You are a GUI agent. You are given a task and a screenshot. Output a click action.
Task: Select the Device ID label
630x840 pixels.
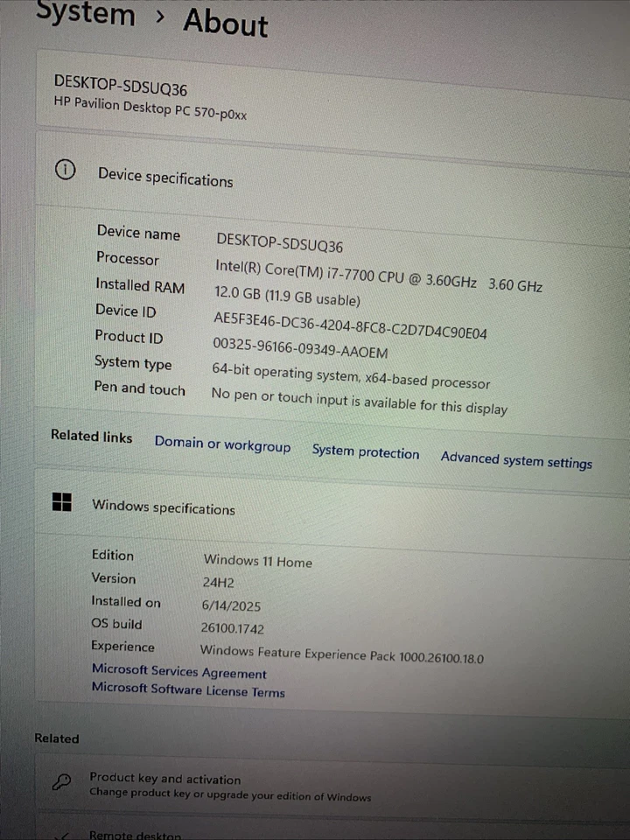(x=125, y=310)
